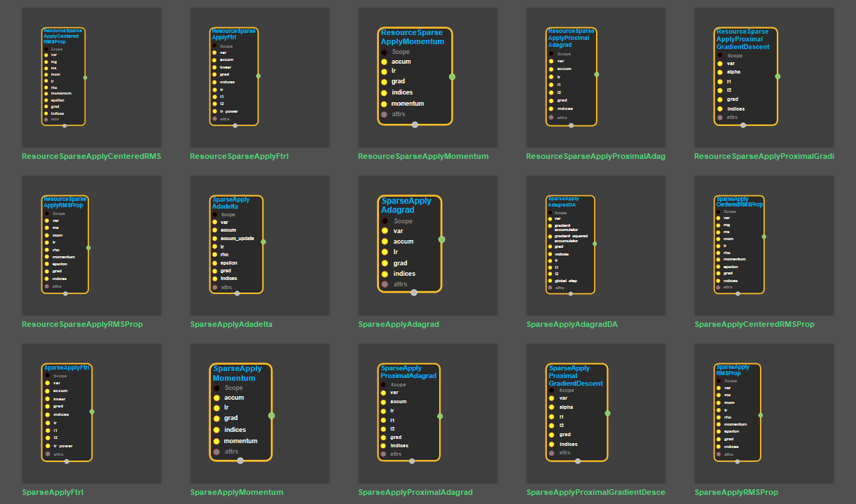
Task: Click the SparseApplyProximalAdagrad caption label
Action: [x=415, y=492]
